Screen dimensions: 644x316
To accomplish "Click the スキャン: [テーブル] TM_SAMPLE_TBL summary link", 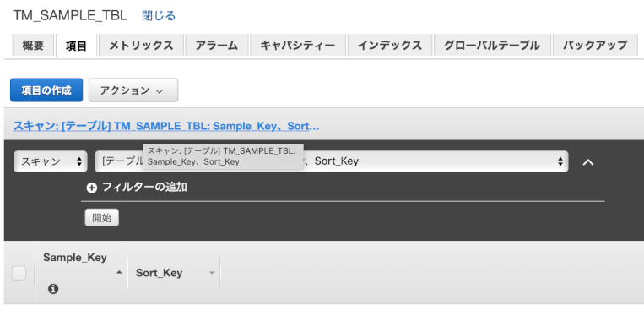I will point(166,126).
